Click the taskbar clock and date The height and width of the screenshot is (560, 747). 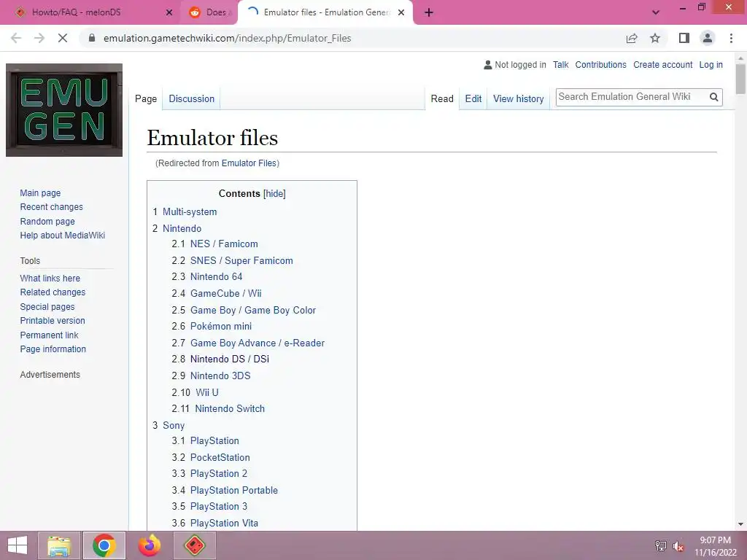tap(715, 546)
